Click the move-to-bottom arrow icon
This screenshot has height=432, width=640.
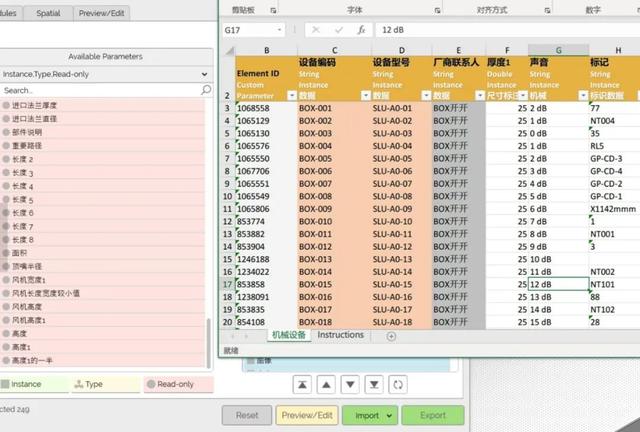click(375, 384)
